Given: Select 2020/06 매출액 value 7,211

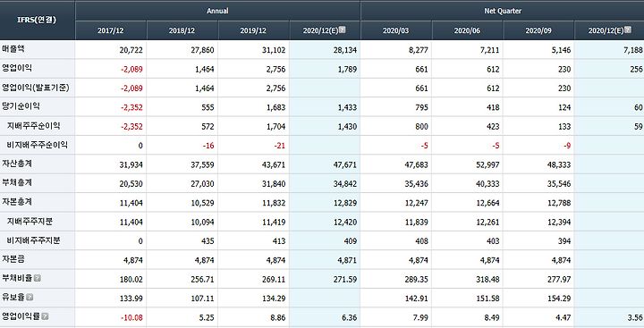Looking at the screenshot, I should click(x=489, y=50).
